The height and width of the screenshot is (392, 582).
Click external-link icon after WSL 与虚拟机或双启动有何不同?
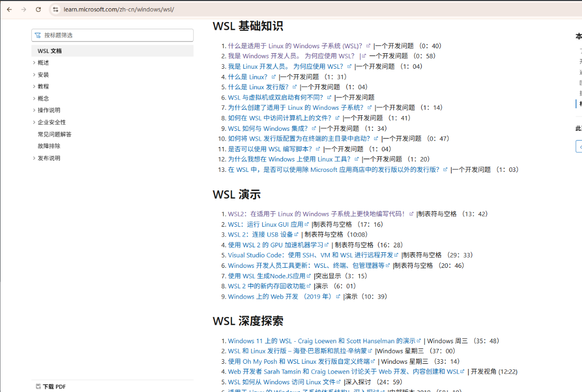[329, 97]
